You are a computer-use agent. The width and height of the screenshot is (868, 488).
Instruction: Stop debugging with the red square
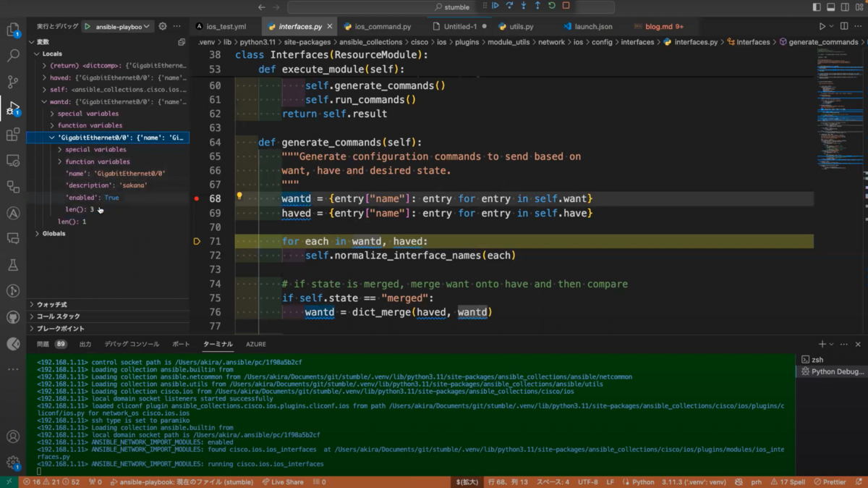tap(566, 6)
